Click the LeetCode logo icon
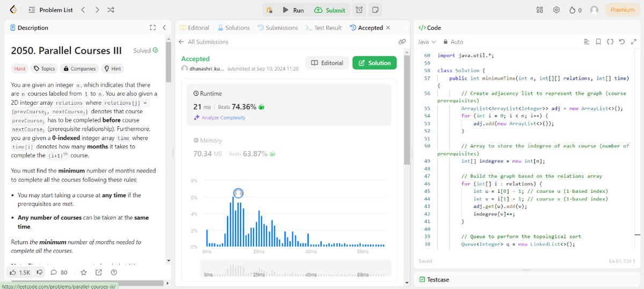 coord(13,10)
